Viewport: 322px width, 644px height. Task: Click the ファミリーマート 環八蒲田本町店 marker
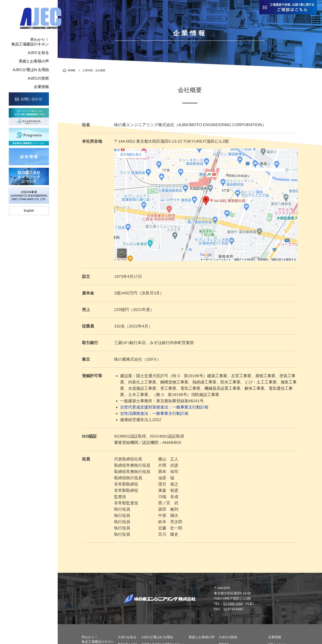tap(215, 220)
